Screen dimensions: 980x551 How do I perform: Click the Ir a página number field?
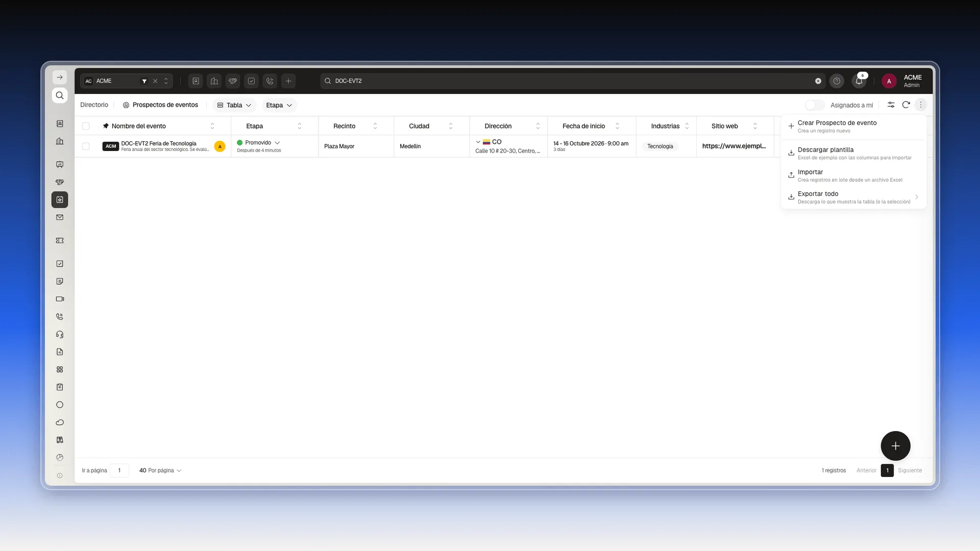point(119,470)
